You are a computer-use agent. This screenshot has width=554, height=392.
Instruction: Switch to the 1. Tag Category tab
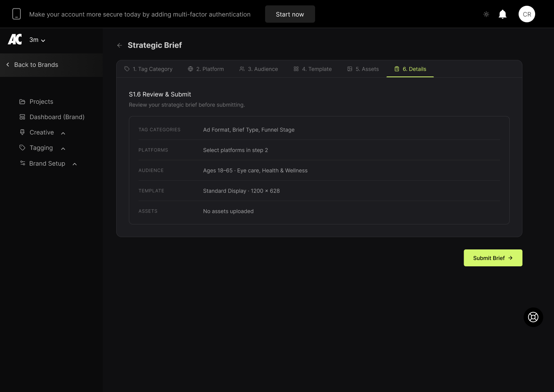[x=149, y=69]
